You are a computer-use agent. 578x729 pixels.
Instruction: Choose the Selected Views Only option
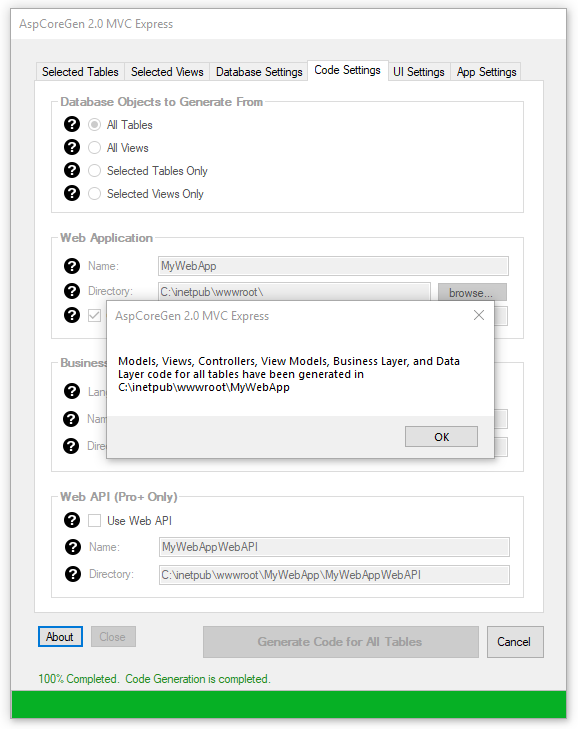[x=94, y=193]
